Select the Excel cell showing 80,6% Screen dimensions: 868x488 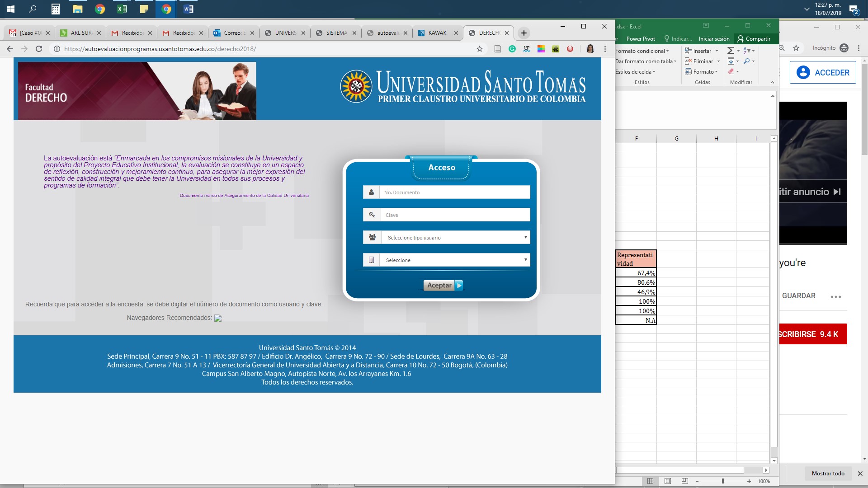click(636, 282)
